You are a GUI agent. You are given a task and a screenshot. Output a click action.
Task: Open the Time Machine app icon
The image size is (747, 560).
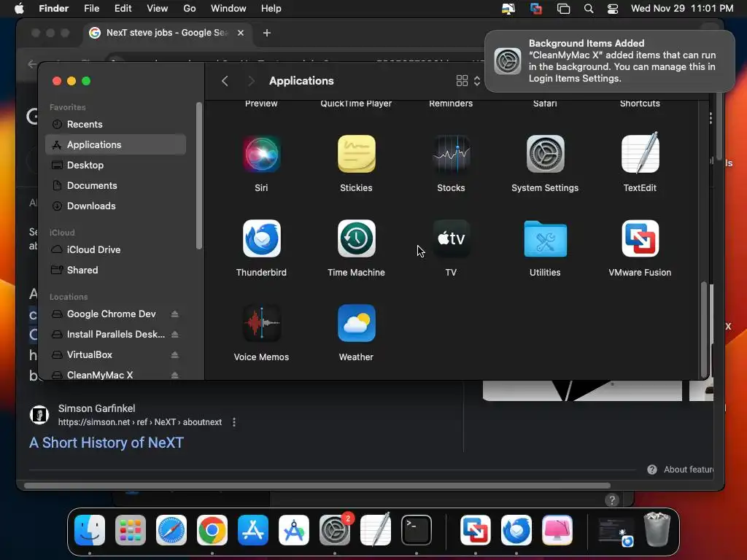coord(356,238)
